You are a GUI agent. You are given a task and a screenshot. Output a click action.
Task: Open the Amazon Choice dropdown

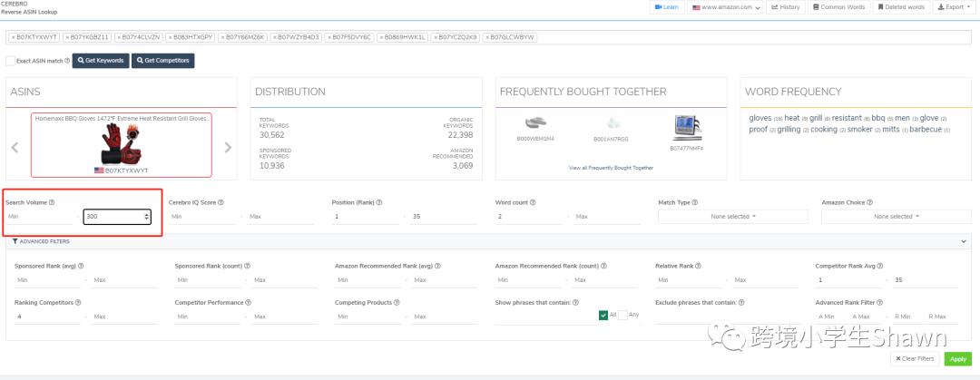click(x=897, y=217)
